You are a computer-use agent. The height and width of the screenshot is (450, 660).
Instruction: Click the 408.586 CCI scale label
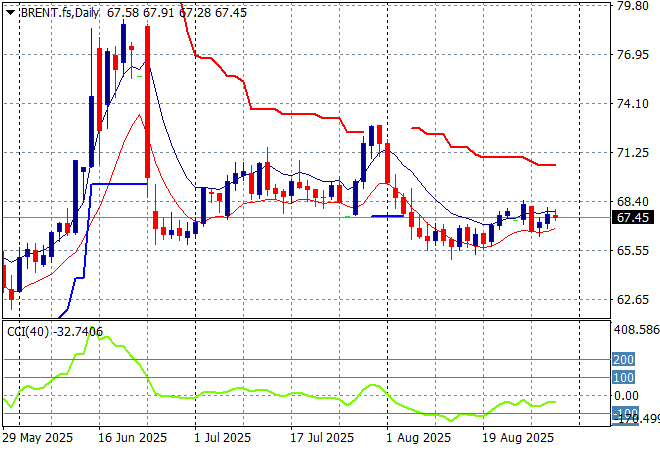[x=635, y=329]
